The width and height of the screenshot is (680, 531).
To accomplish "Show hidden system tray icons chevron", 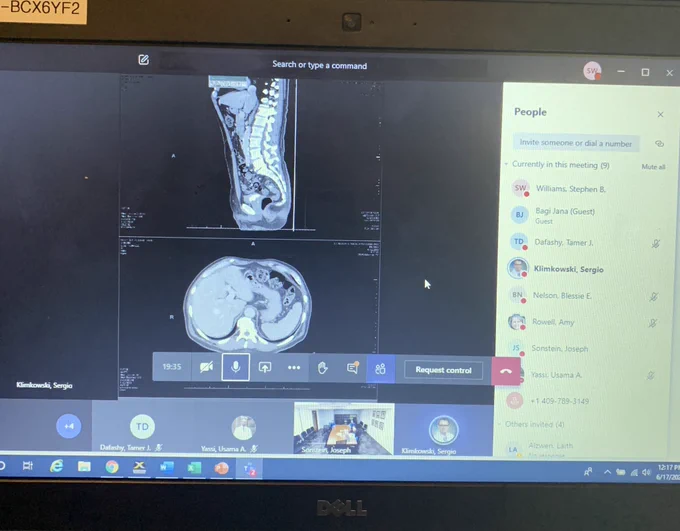I will [x=607, y=472].
